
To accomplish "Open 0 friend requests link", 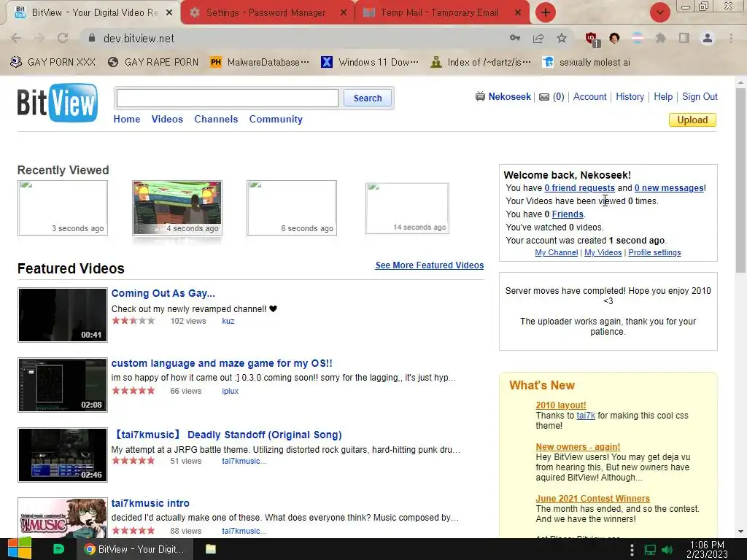I will 579,188.
